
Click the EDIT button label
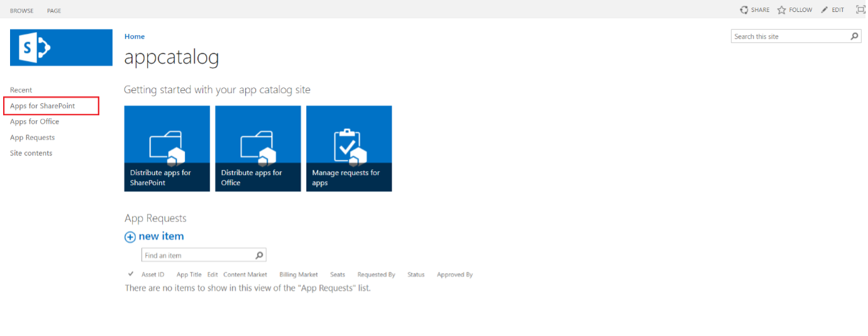pyautogui.click(x=838, y=10)
